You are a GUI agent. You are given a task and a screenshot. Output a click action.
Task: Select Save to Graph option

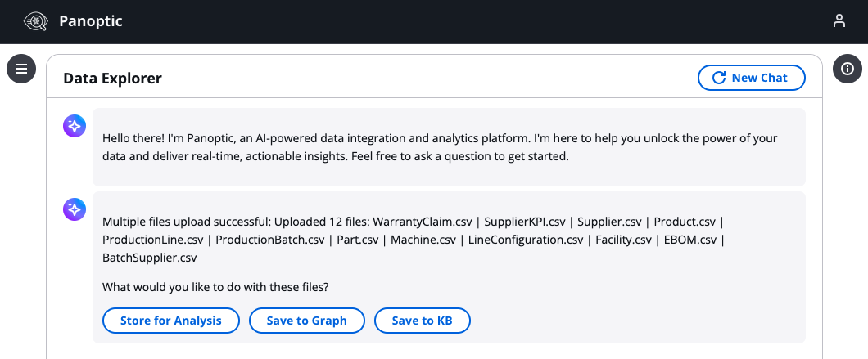point(306,321)
